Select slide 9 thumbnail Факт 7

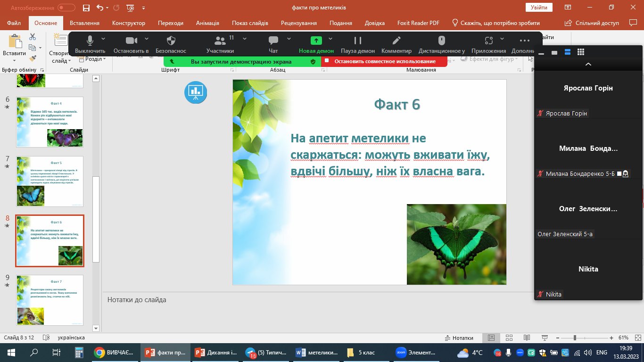[50, 300]
